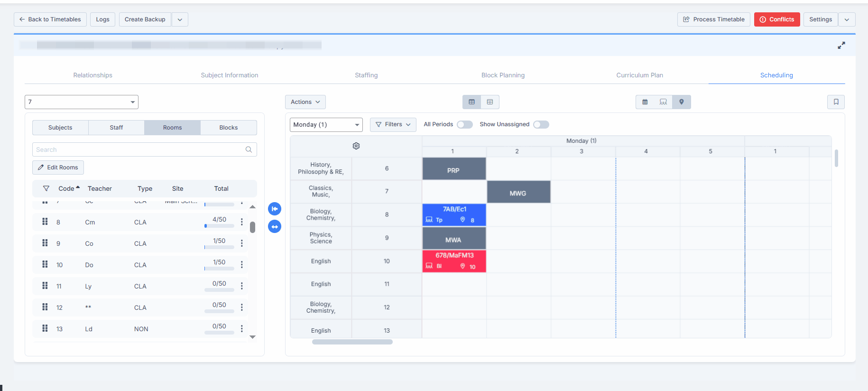Open the year group 7 dropdown
The width and height of the screenshot is (868, 391).
point(82,102)
